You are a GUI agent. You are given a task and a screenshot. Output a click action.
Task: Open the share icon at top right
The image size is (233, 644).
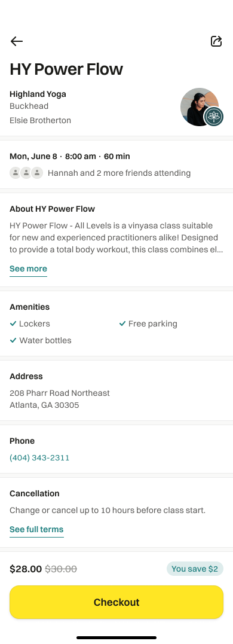point(216,41)
